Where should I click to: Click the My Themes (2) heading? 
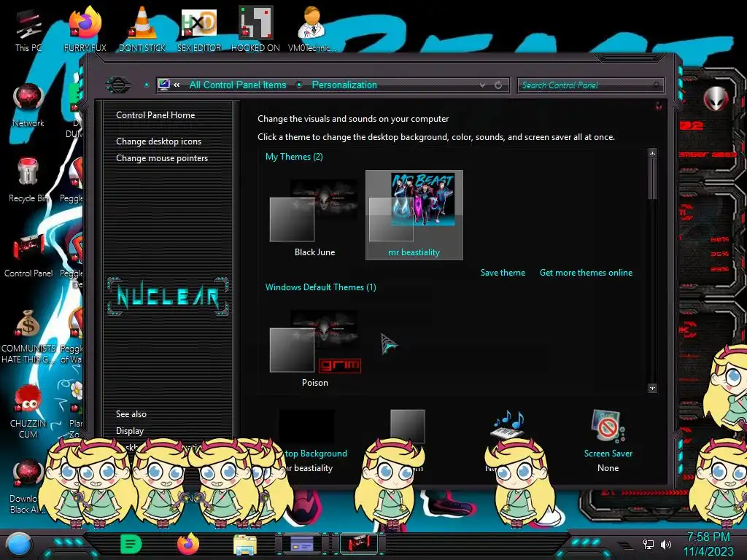(294, 157)
